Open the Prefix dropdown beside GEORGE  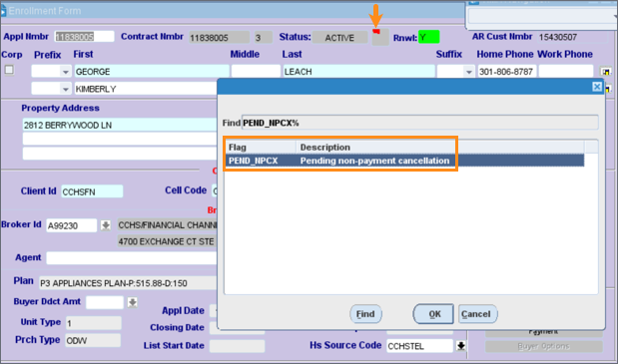(x=66, y=72)
